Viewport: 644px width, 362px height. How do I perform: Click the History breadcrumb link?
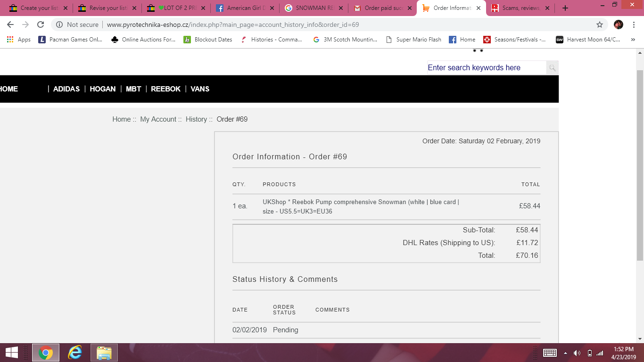click(196, 119)
